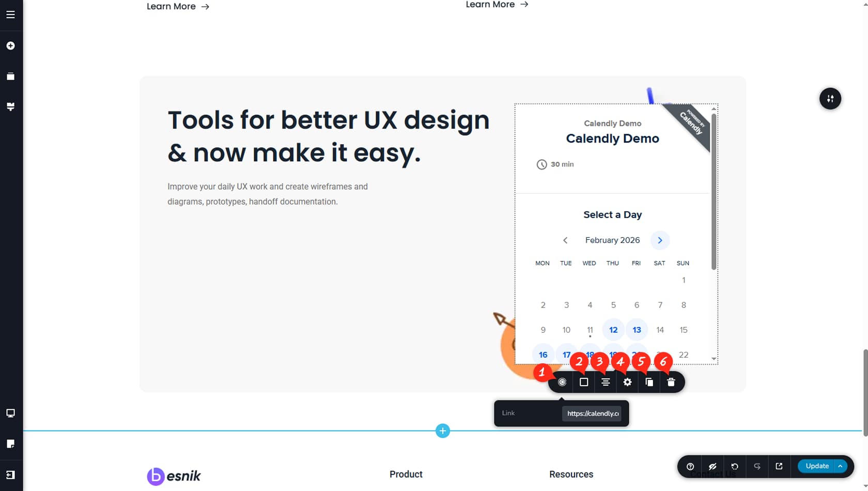Open the desktop device mode switcher
Viewport: 868px width, 491px height.
click(10, 413)
